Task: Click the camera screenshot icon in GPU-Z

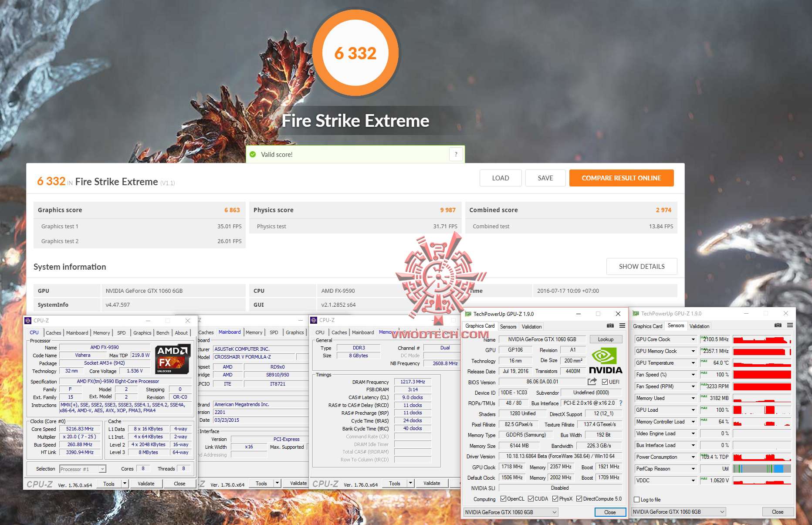Action: point(610,326)
